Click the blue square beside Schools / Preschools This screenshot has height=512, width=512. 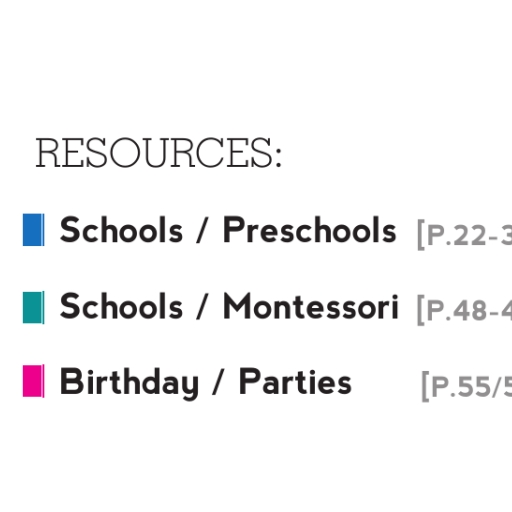pyautogui.click(x=33, y=230)
